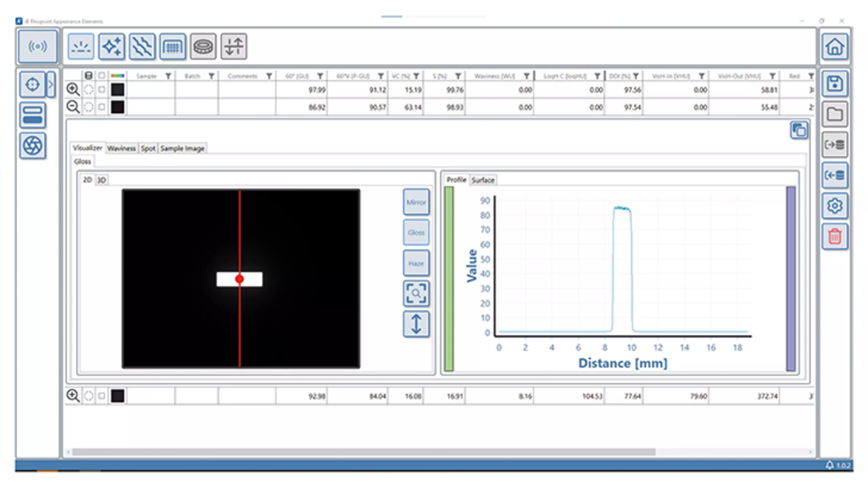Open the 60° [GU] column filter
Image resolution: width=868 pixels, height=488 pixels.
click(320, 76)
